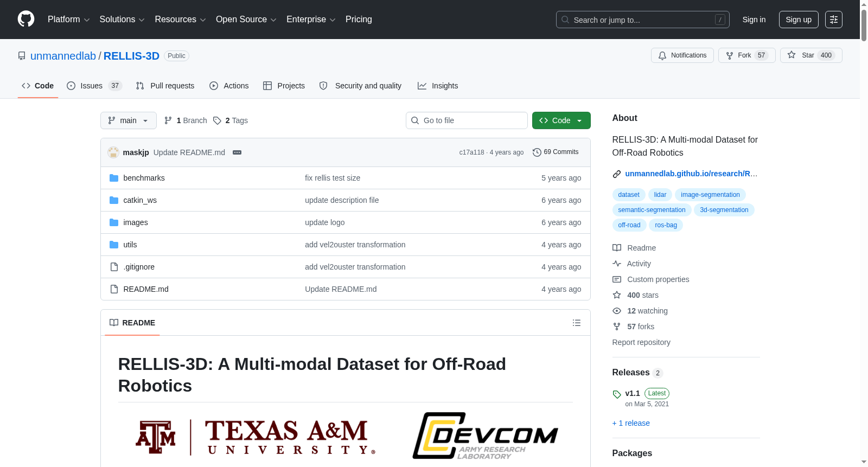The height and width of the screenshot is (467, 868).
Task: Select the README tab heading
Action: 132,323
